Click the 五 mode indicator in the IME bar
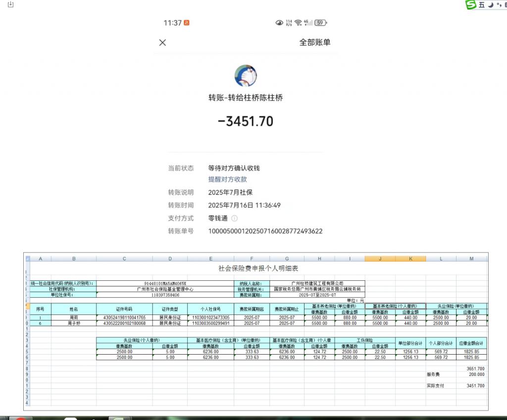Viewport: 507px width, 420px height. (481, 5)
